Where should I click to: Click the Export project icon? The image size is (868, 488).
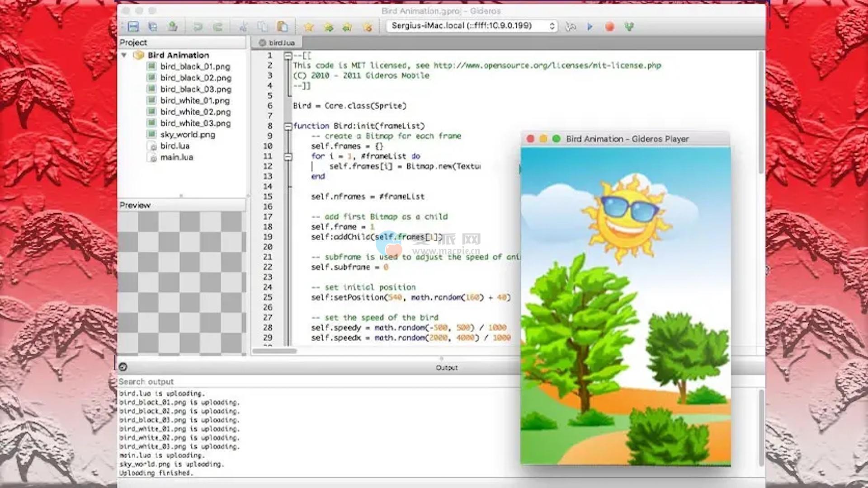(173, 27)
